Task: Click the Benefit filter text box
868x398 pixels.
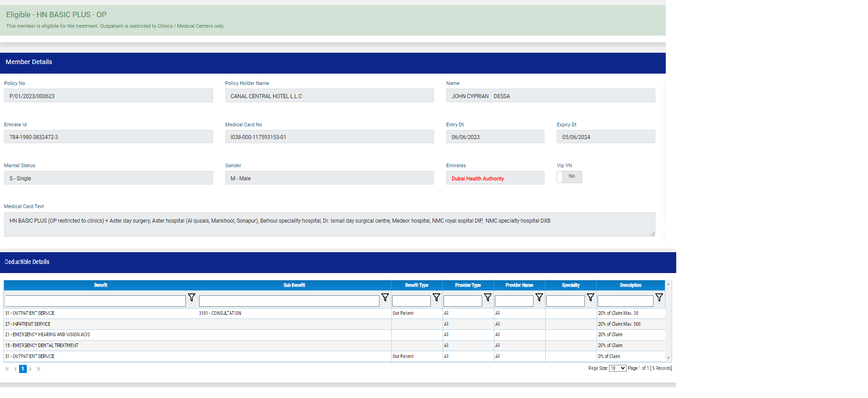Action: click(x=95, y=301)
